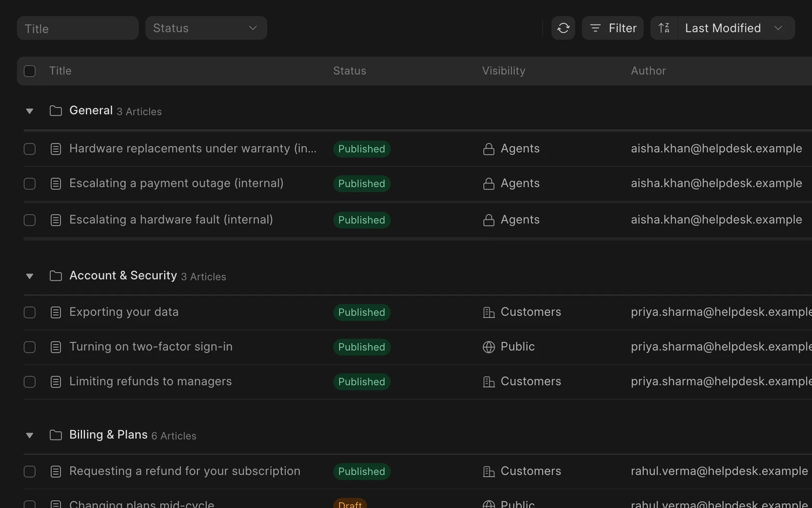
Task: Click document icon of Escalating a hardware fault
Action: pyautogui.click(x=55, y=220)
